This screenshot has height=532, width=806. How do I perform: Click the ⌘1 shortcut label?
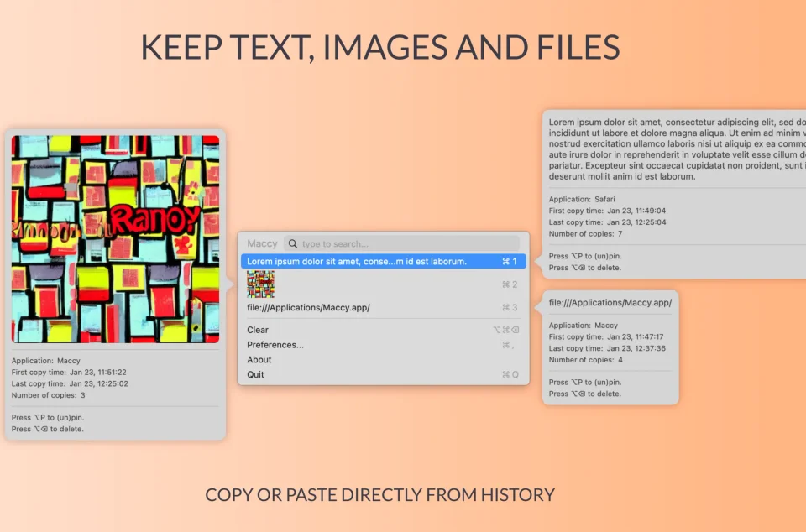coord(510,261)
